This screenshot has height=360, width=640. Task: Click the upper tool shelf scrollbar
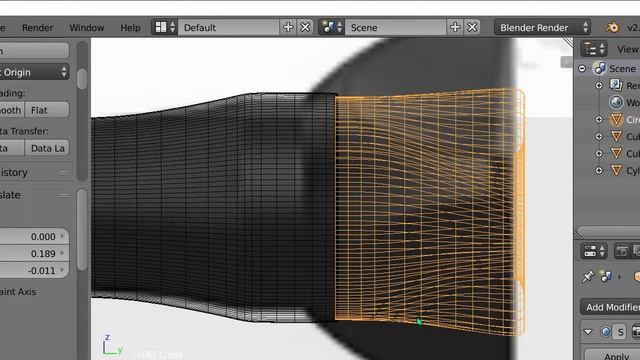click(x=82, y=78)
